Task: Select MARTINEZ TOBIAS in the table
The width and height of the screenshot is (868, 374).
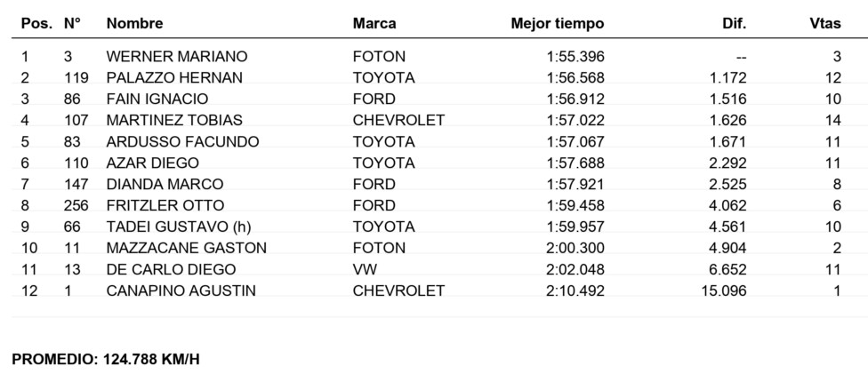Action: 174,120
